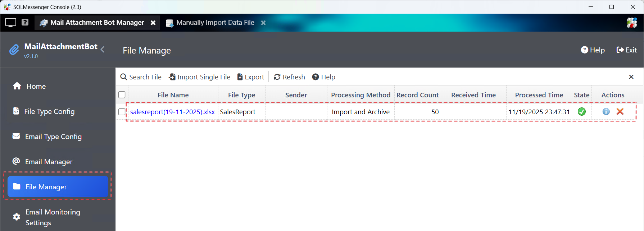This screenshot has height=231, width=644.
Task: Click the Processed Time column header
Action: tap(539, 95)
